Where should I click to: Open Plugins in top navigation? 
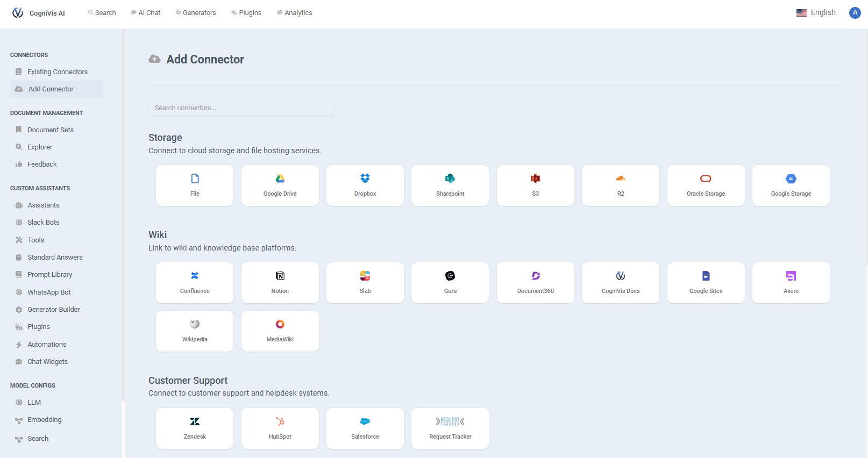point(246,12)
